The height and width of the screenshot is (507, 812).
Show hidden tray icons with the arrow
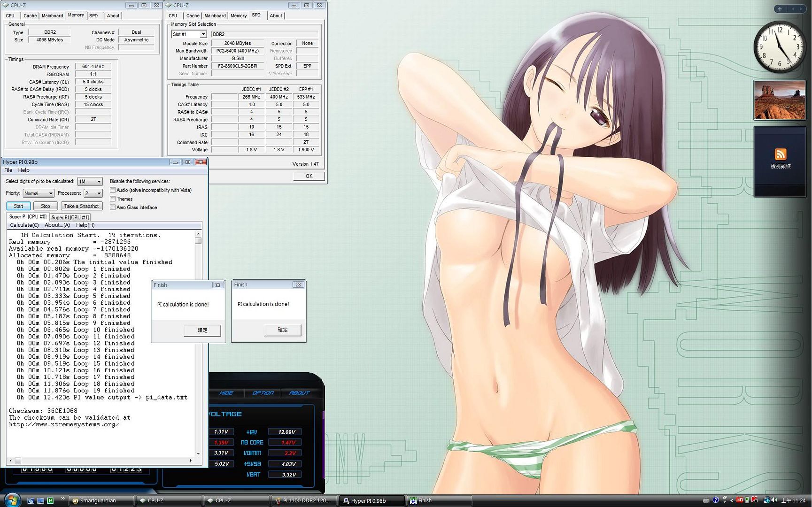tap(732, 500)
